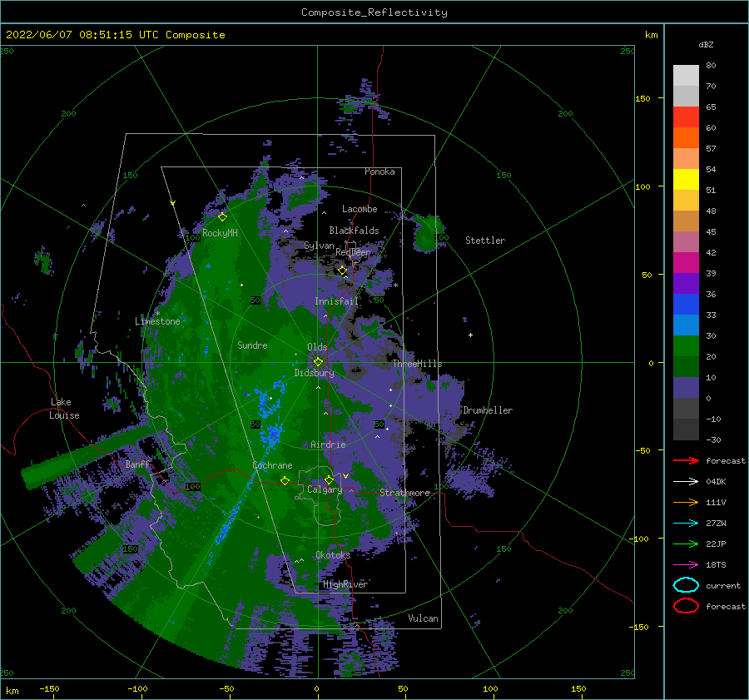This screenshot has height=700, width=749.
Task: Click the ThreeHills label
Action: point(418,364)
